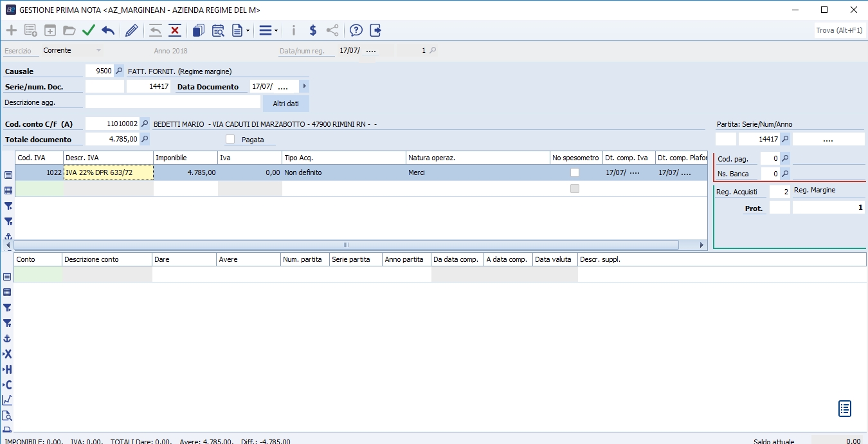
Task: Click the exit door icon in toolbar
Action: point(376,30)
